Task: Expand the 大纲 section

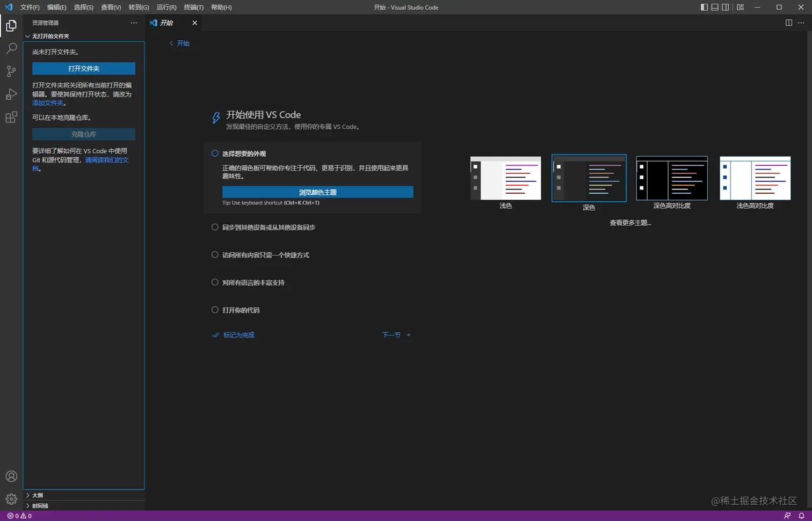Action: (84, 495)
